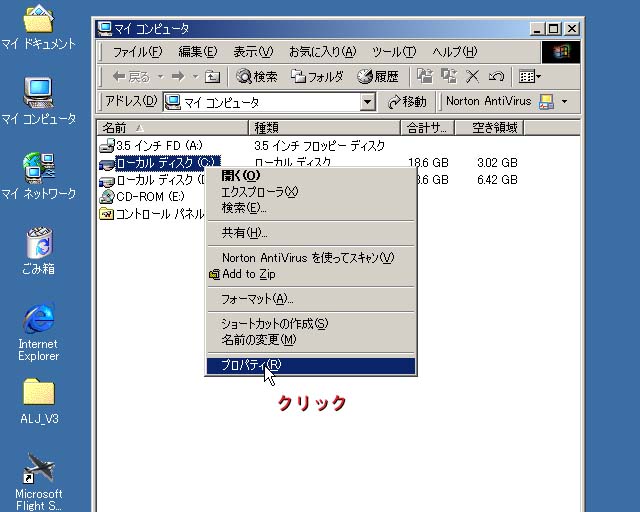Expand the address bar dropdown arrow
Image resolution: width=640 pixels, height=512 pixels.
click(x=367, y=102)
